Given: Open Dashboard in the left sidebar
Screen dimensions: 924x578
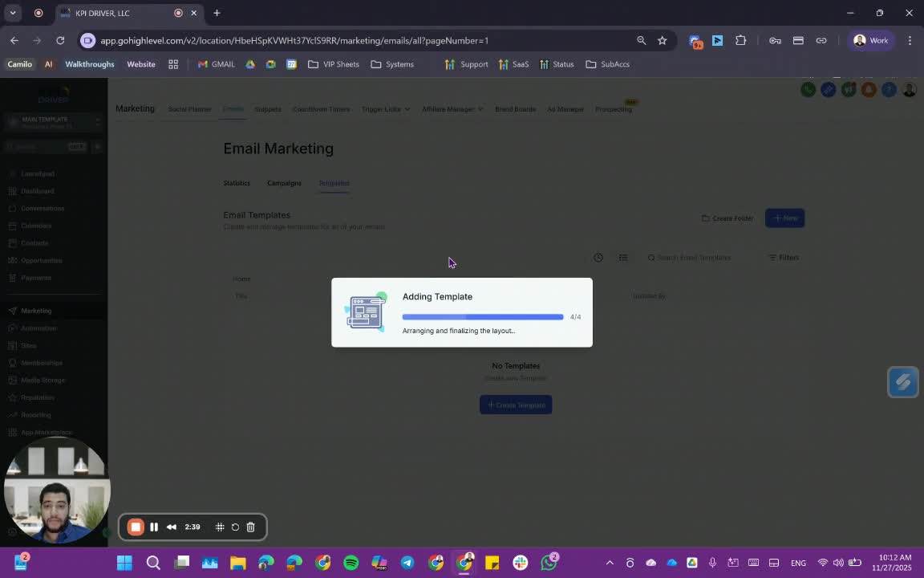Looking at the screenshot, I should (x=37, y=191).
